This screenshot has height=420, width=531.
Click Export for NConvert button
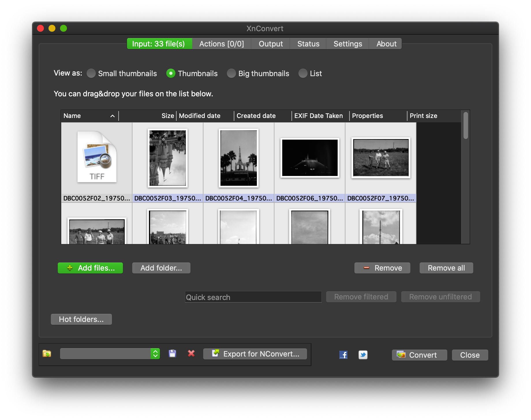(x=255, y=354)
